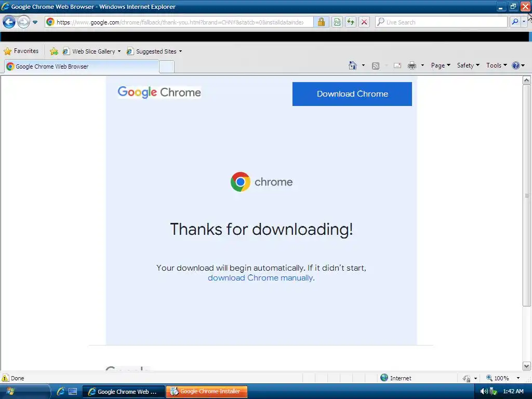Open the Page menu
Image resolution: width=532 pixels, height=399 pixels.
[441, 65]
